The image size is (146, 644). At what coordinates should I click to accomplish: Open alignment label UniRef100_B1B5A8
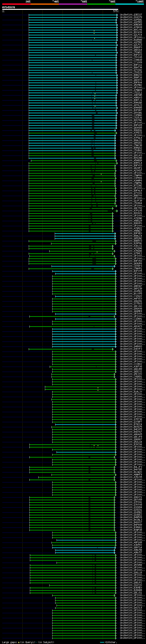coord(131,40)
